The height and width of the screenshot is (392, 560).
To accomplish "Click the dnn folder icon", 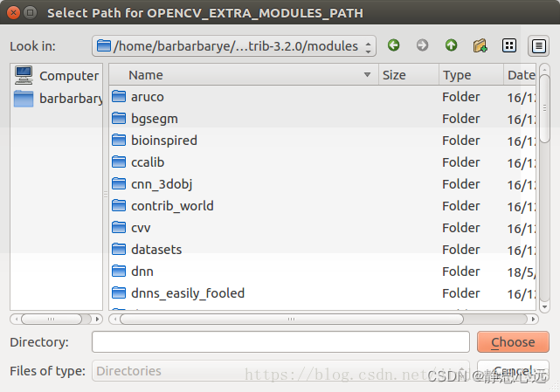I will 119,271.
